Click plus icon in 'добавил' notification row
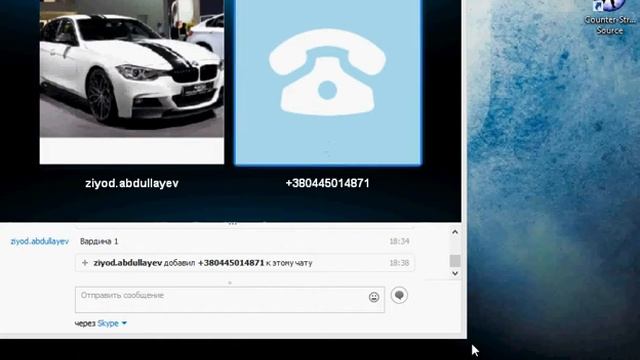 tap(85, 263)
